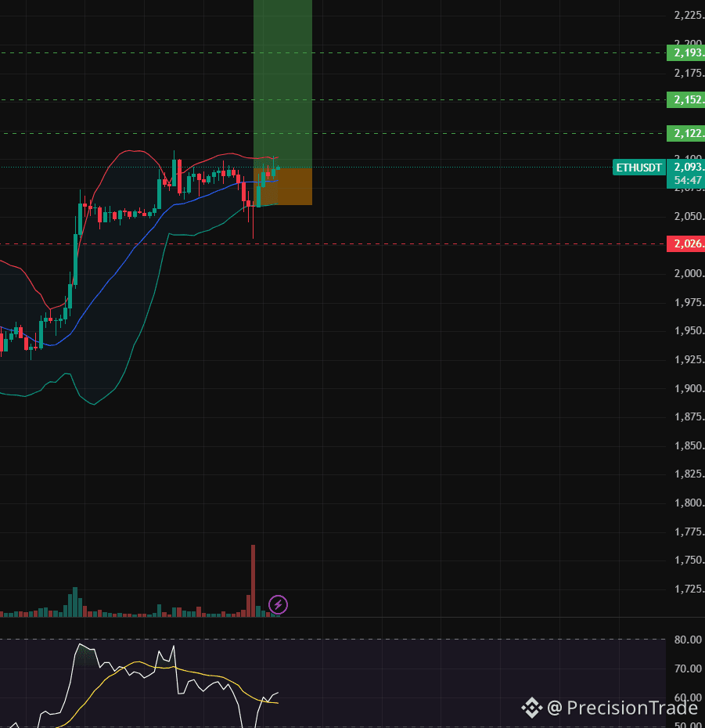Click the ETHUSDT symbol tag
This screenshot has width=705, height=728.
click(639, 168)
